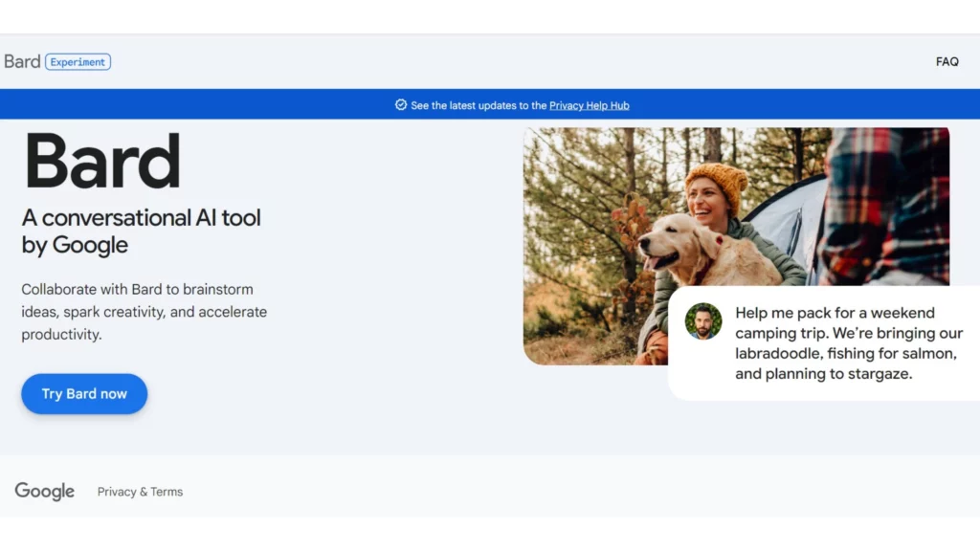
Task: Open the Privacy Help Hub link
Action: [590, 105]
